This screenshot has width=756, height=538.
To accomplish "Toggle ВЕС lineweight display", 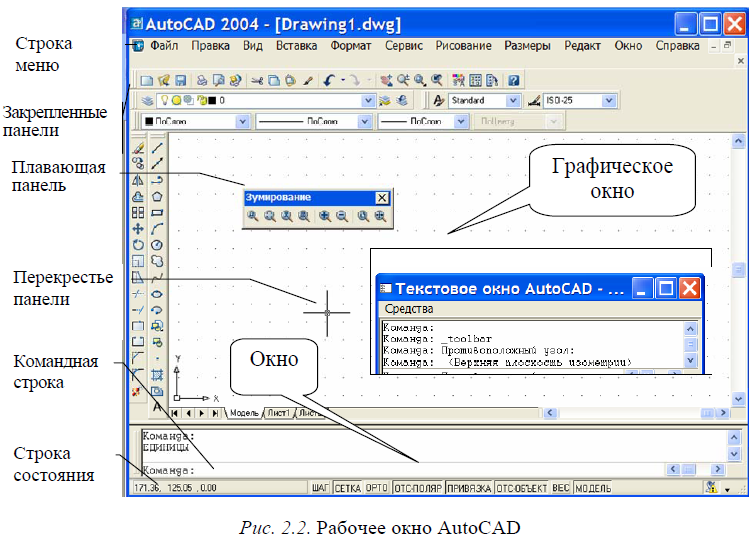I will pos(561,488).
